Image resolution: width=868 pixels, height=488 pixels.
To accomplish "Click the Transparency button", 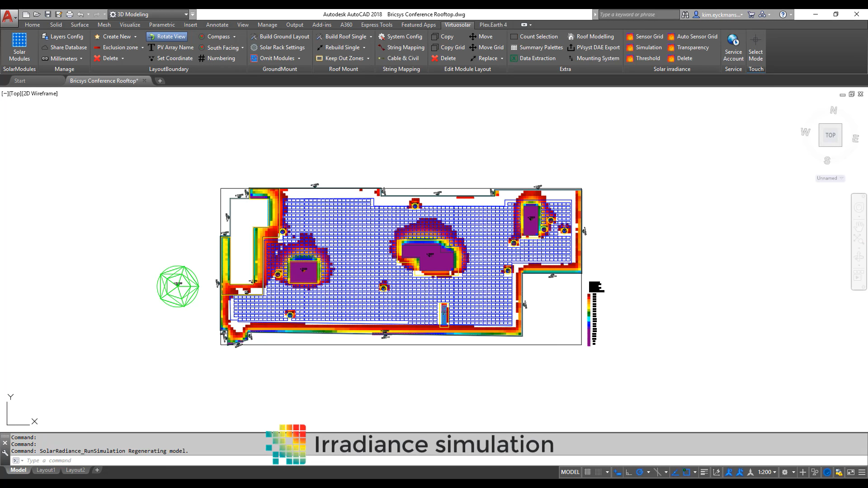I will click(692, 47).
